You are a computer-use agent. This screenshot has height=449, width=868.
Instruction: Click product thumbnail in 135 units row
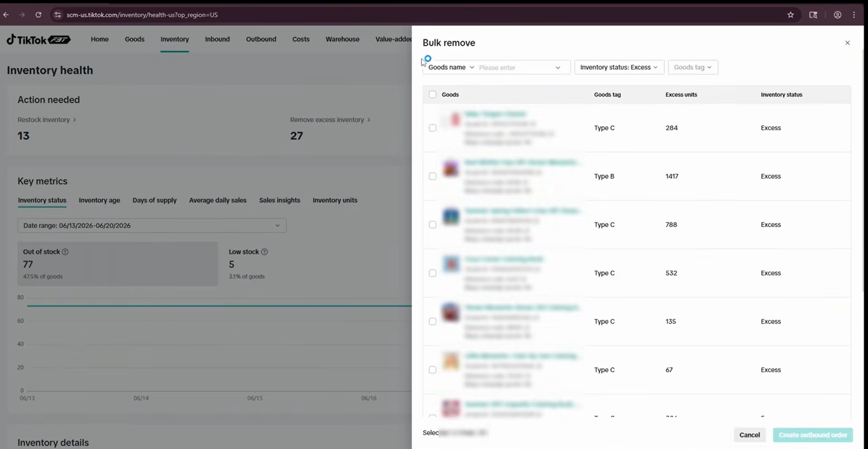pos(452,313)
